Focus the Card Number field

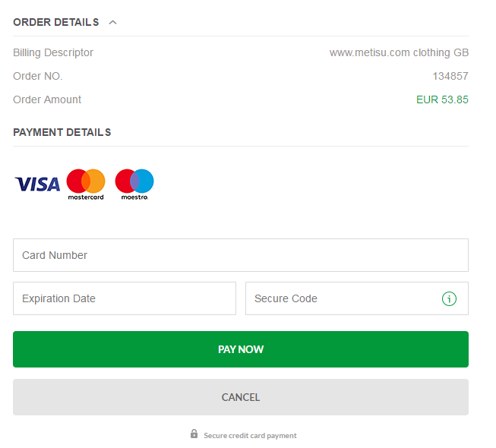240,255
